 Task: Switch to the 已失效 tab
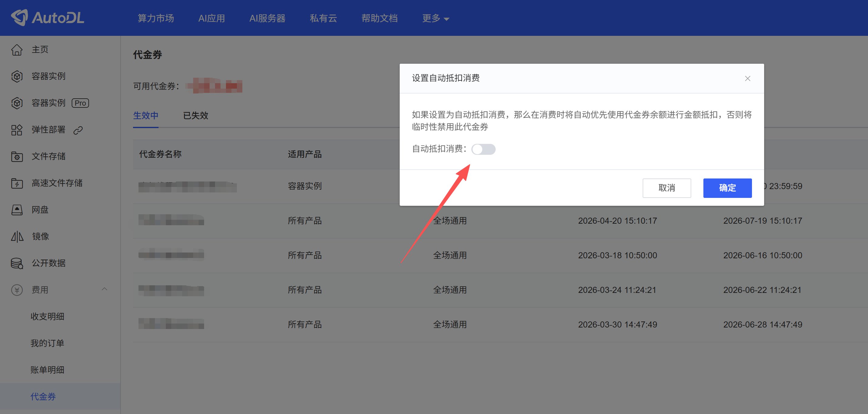coord(195,116)
